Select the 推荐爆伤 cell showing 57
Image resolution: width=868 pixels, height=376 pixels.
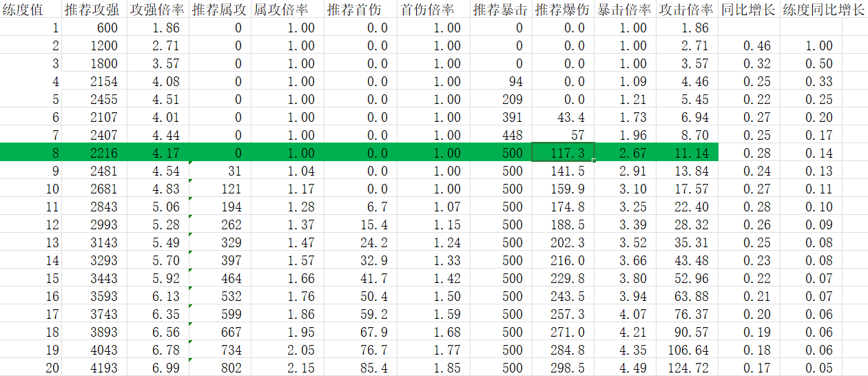(563, 136)
